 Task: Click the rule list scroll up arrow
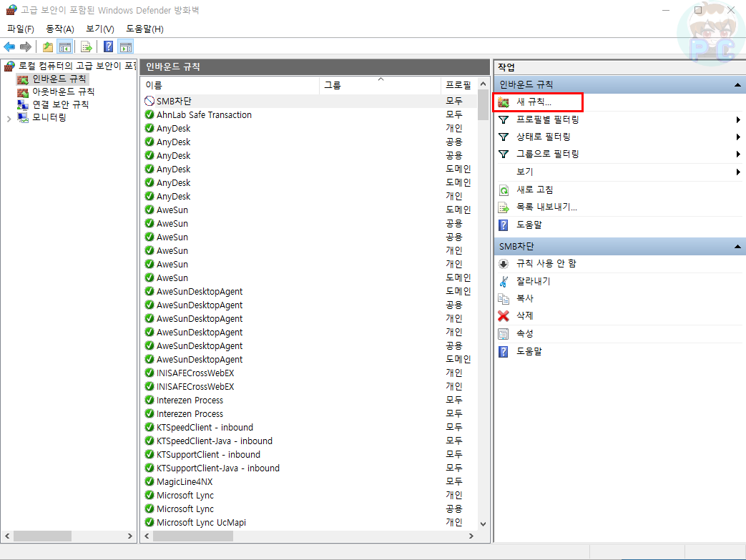point(484,84)
